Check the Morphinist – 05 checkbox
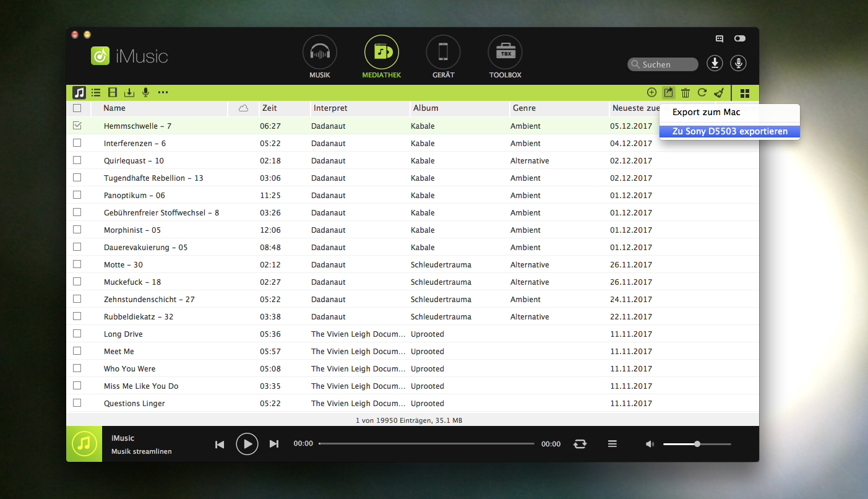Image resolution: width=868 pixels, height=499 pixels. [77, 230]
